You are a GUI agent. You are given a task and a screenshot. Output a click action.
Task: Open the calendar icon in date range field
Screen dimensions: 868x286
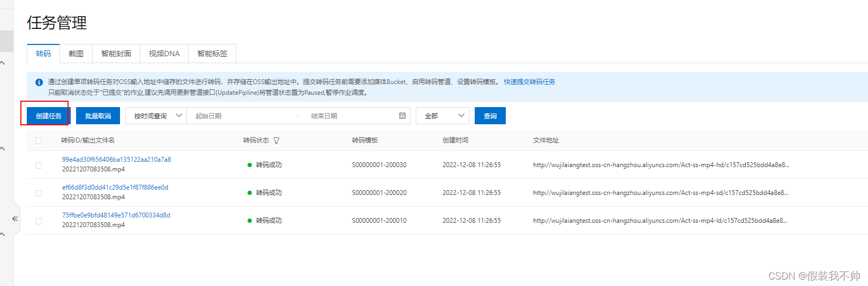pyautogui.click(x=402, y=116)
